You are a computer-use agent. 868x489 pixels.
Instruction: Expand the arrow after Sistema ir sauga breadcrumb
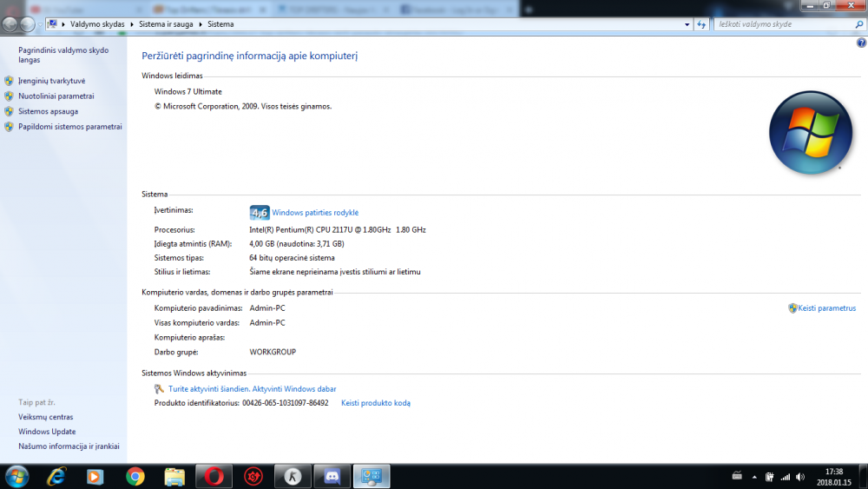pos(201,24)
